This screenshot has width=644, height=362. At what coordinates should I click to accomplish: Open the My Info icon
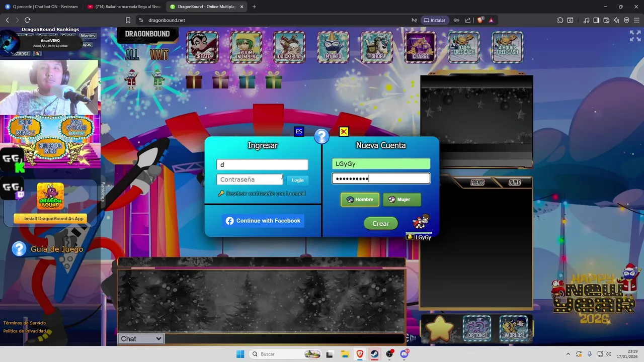[x=333, y=47]
